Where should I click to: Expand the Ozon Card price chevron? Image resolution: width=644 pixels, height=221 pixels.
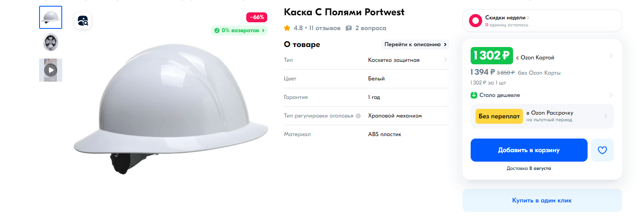pyautogui.click(x=611, y=56)
